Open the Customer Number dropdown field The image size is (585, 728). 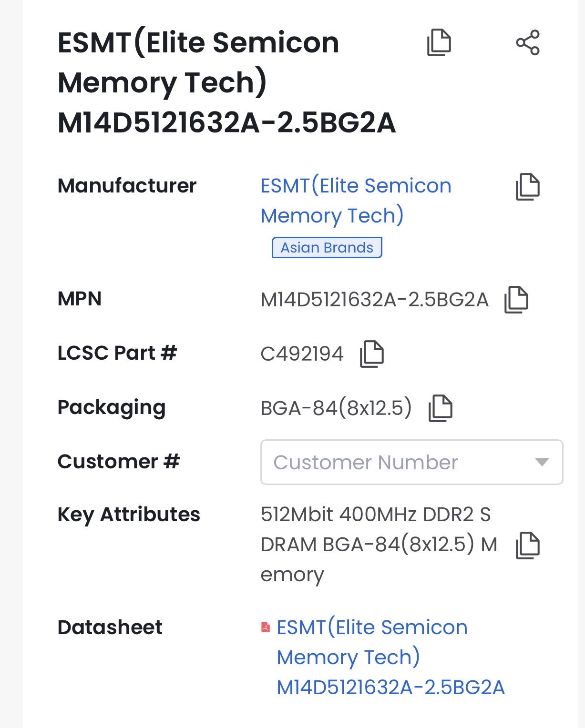tap(412, 462)
